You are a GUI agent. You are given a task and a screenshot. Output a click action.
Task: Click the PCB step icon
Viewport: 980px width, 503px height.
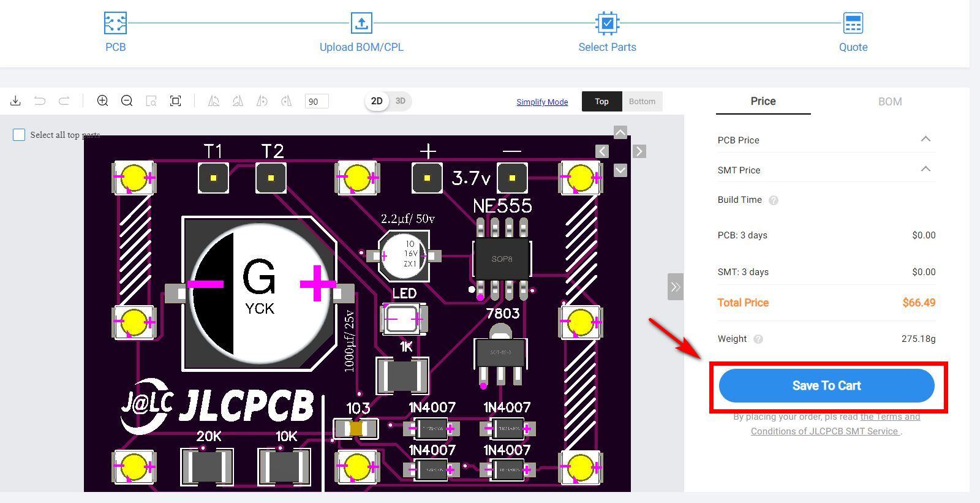(115, 23)
